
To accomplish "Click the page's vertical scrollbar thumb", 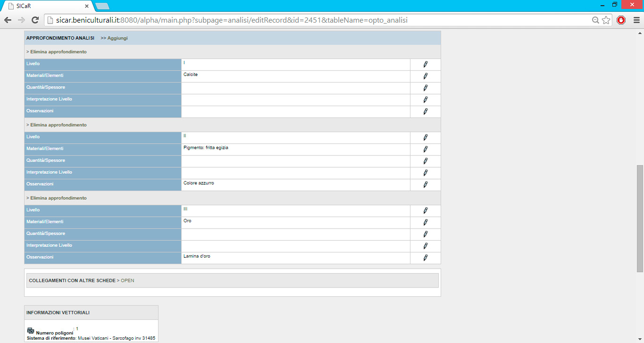I will pyautogui.click(x=640, y=219).
